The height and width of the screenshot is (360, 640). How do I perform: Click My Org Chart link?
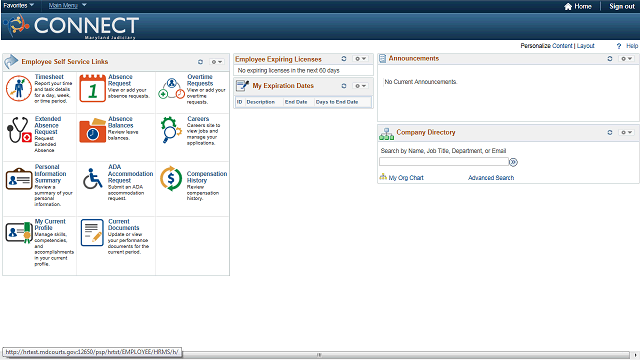tap(406, 178)
